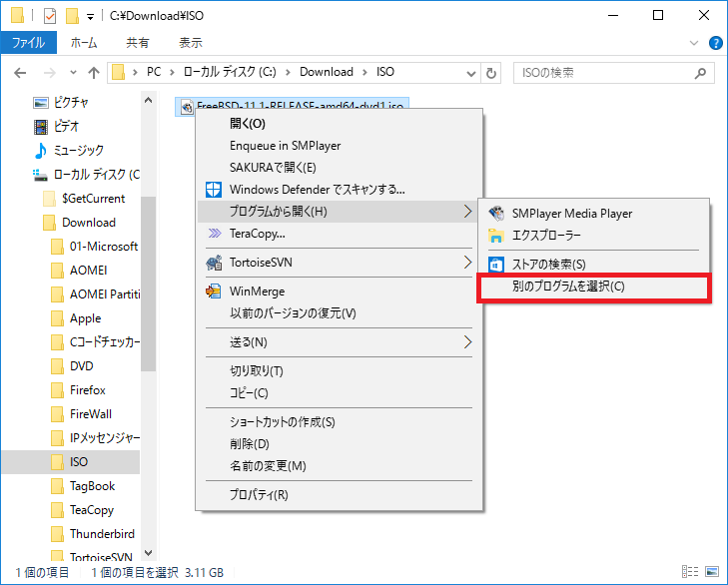728x585 pixels.
Task: Choose 以前のバージョンの復元(V)
Action: [339, 313]
